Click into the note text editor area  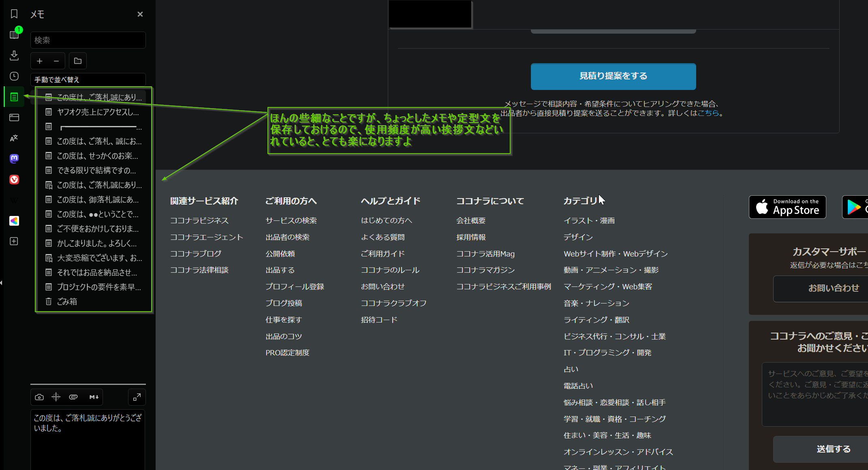pyautogui.click(x=88, y=440)
